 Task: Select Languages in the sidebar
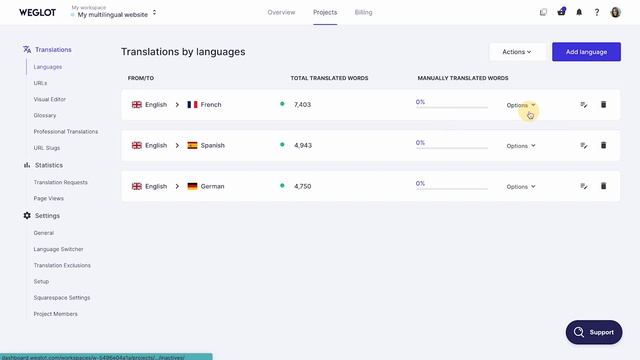48,67
